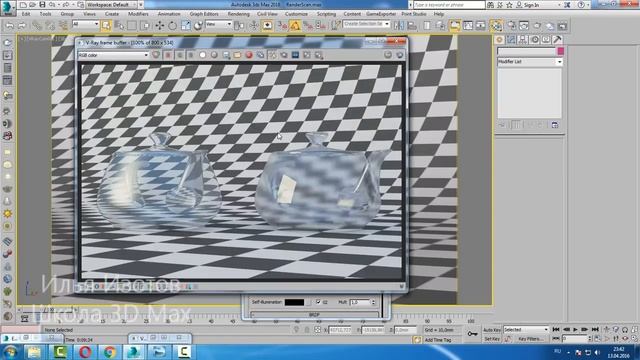Open Customize menu
640x360 pixels.
[296, 14]
